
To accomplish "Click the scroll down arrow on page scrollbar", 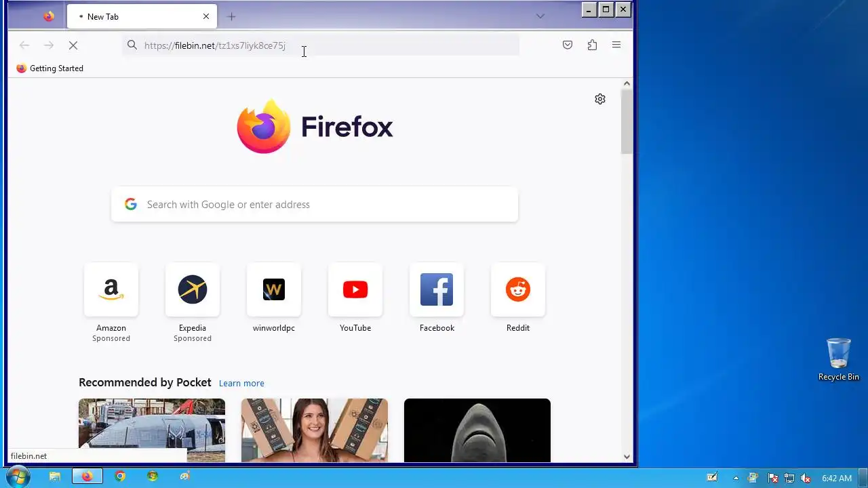I will pos(627,457).
